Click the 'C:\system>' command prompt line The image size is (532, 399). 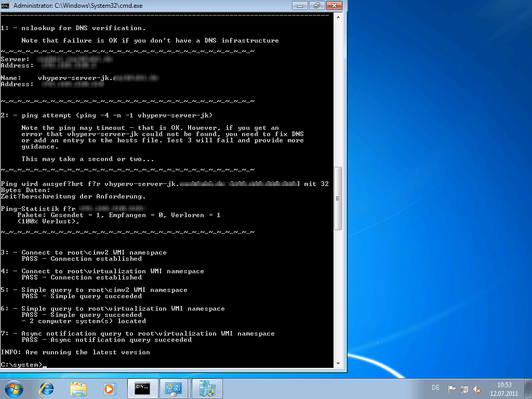[x=24, y=365]
